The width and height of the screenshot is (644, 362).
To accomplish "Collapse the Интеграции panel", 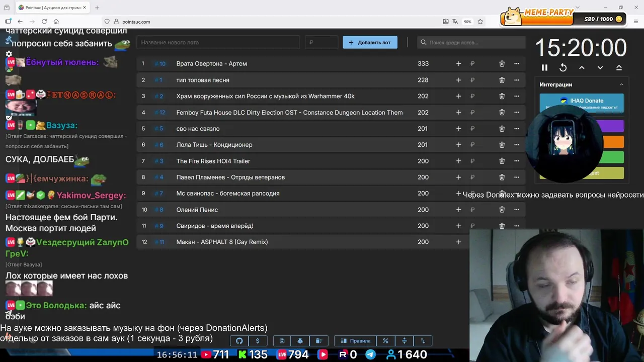I will pyautogui.click(x=621, y=84).
